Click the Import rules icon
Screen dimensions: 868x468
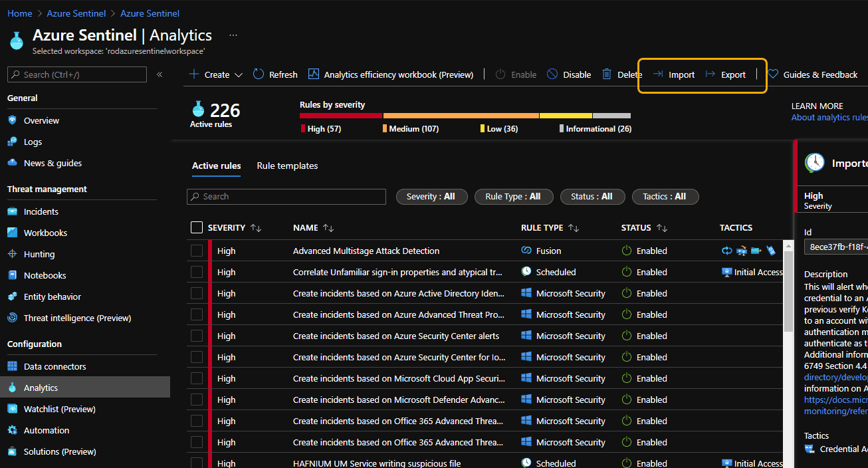click(658, 74)
